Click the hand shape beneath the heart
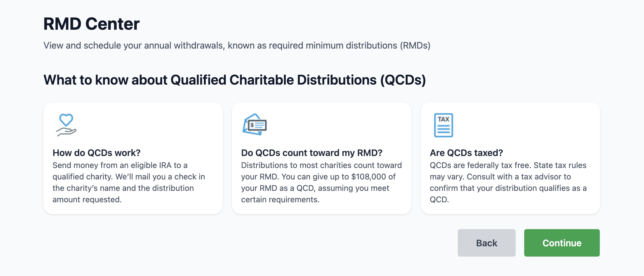The image size is (644, 276). [x=66, y=132]
